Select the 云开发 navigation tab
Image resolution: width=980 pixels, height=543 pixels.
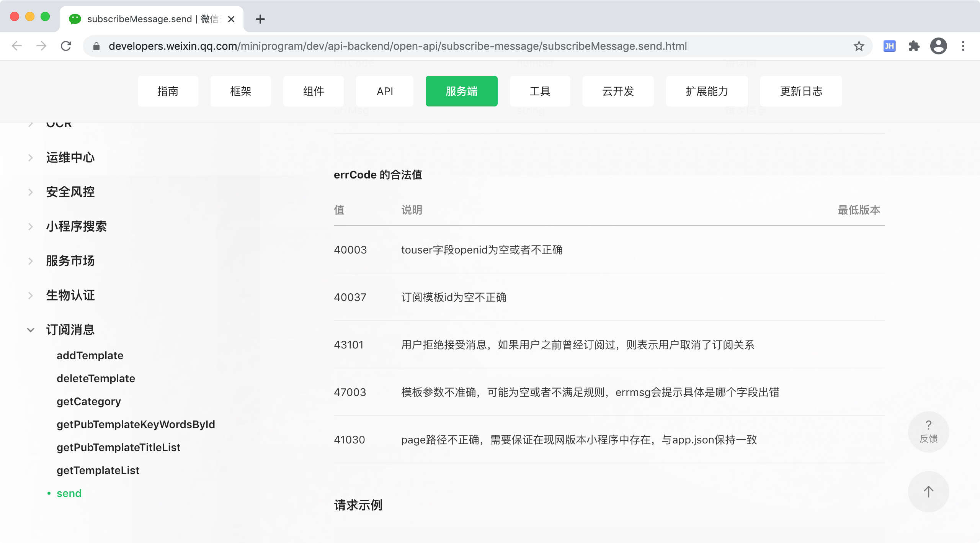click(x=618, y=91)
